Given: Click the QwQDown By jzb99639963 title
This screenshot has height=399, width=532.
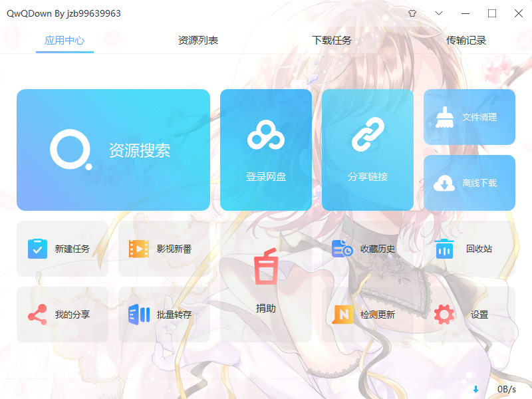Looking at the screenshot, I should coord(64,13).
